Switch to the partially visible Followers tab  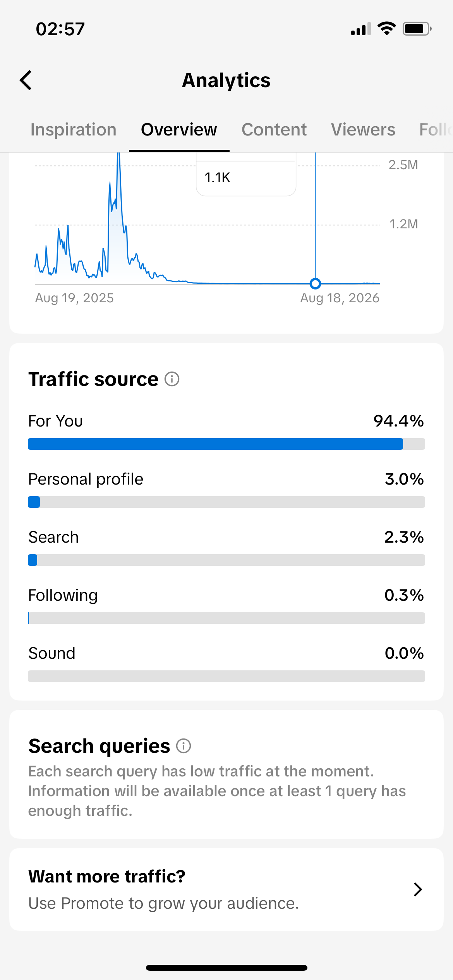click(x=436, y=130)
